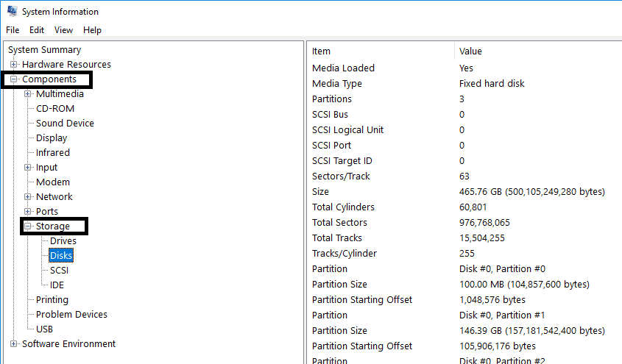Screen dimensions: 622x364
Task: Select the Total Cylinders row
Action: 464,207
